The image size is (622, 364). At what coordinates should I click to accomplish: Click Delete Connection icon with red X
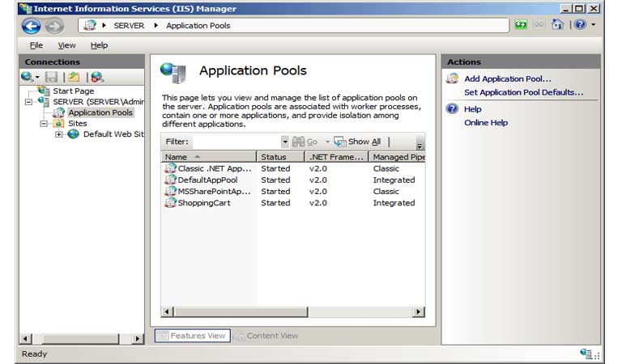(97, 77)
